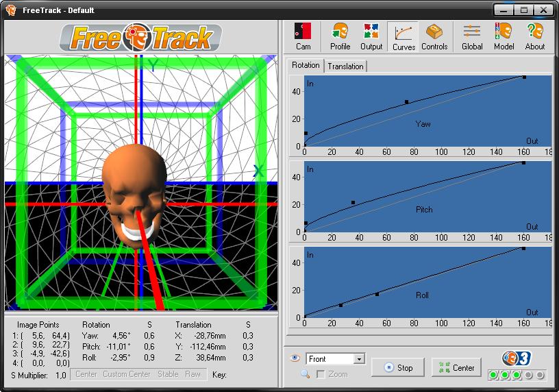Open the About toolbar icon
Image resolution: width=559 pixels, height=392 pixels.
pyautogui.click(x=535, y=36)
